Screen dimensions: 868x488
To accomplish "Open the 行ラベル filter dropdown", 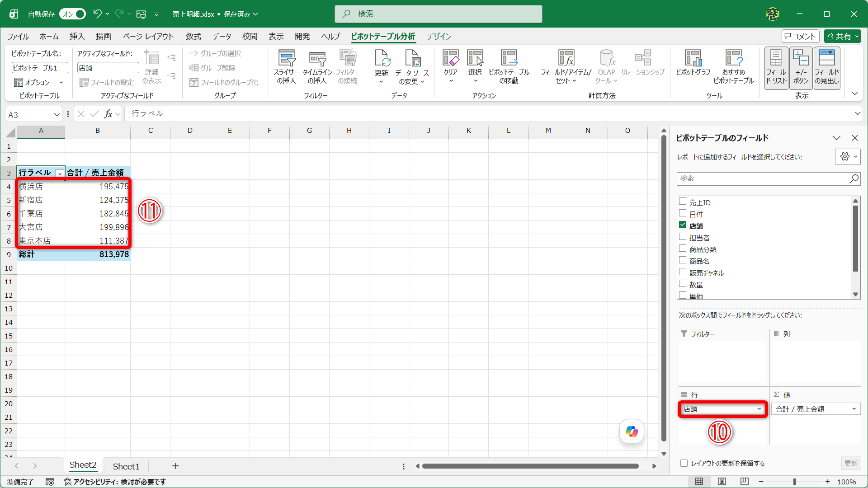I will [59, 174].
